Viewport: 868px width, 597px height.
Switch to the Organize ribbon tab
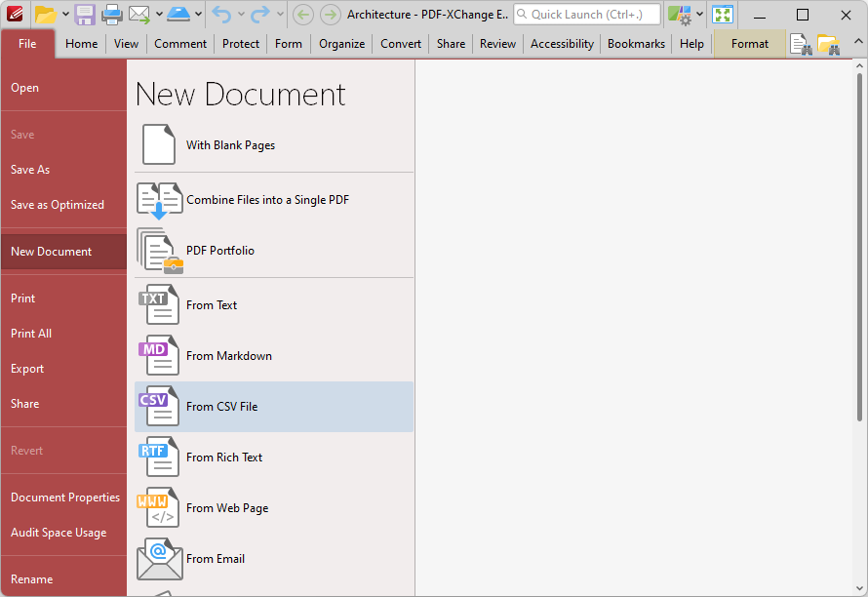tap(341, 44)
